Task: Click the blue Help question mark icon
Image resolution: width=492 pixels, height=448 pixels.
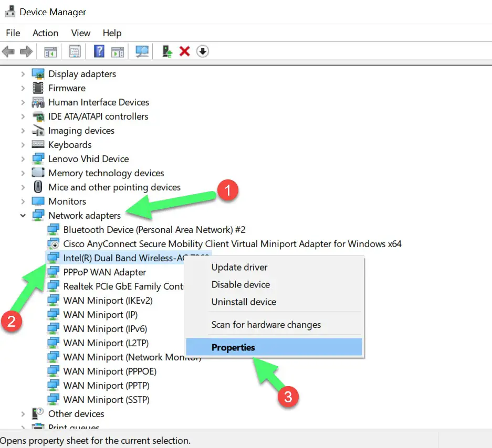Action: [99, 51]
